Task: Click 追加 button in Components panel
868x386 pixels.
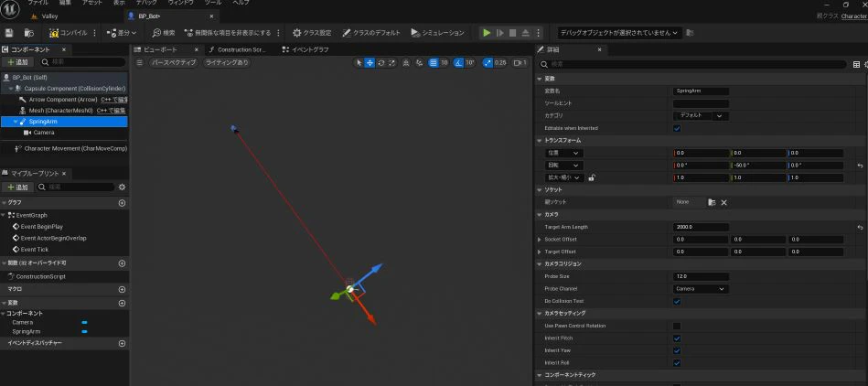Action: click(17, 62)
